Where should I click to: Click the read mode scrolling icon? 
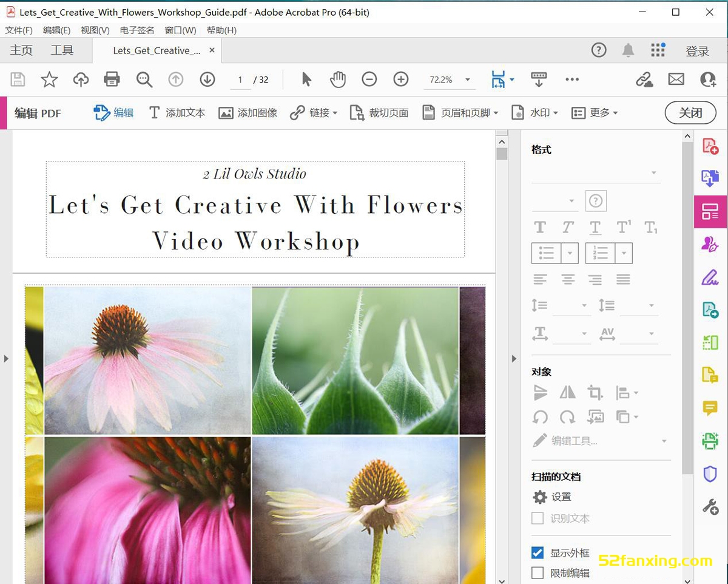coord(539,80)
